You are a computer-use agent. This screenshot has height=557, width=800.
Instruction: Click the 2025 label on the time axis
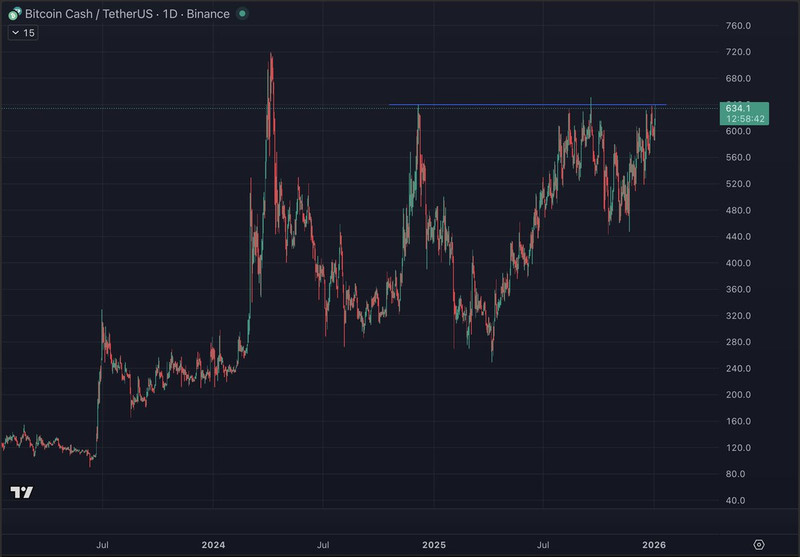pyautogui.click(x=433, y=545)
